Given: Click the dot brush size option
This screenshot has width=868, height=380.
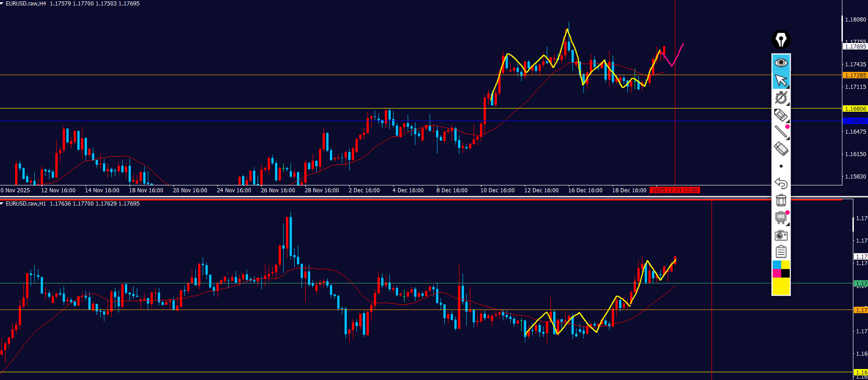Looking at the screenshot, I should [781, 166].
